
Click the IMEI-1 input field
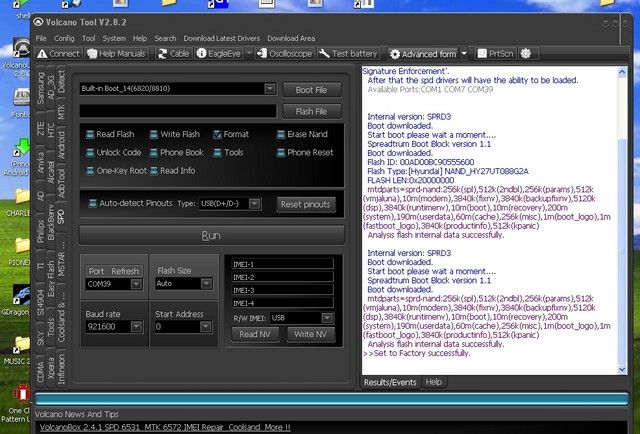pyautogui.click(x=282, y=264)
